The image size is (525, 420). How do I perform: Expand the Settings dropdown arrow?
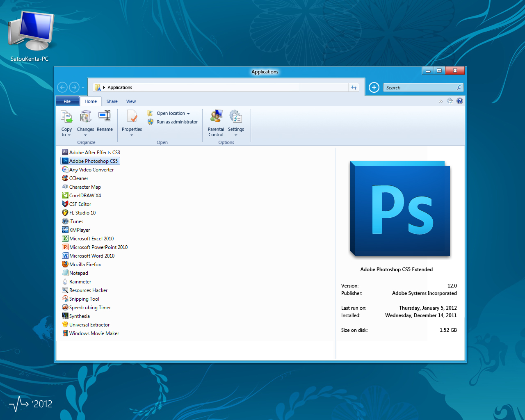(236, 135)
